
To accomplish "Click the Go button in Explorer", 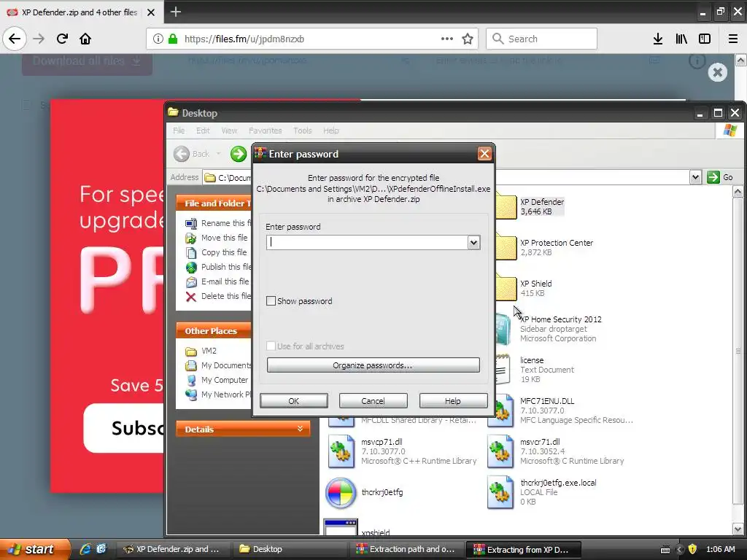I will tap(720, 177).
